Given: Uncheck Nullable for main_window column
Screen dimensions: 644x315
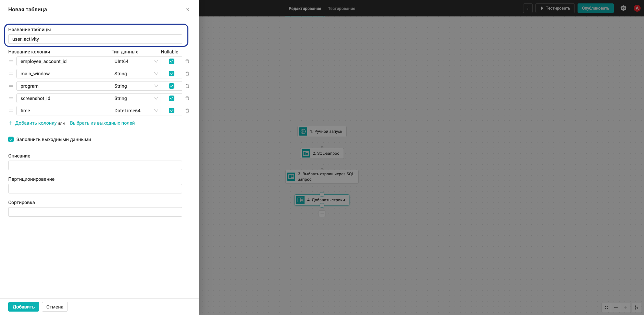Looking at the screenshot, I should pos(172,74).
